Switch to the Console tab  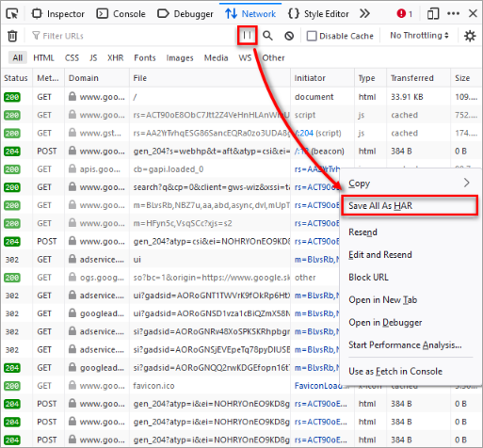pyautogui.click(x=121, y=14)
